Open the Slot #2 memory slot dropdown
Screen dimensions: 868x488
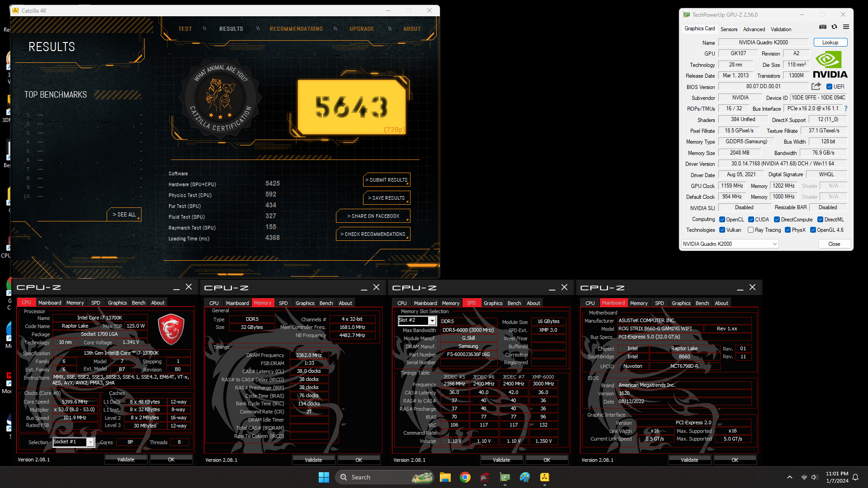[x=417, y=320]
